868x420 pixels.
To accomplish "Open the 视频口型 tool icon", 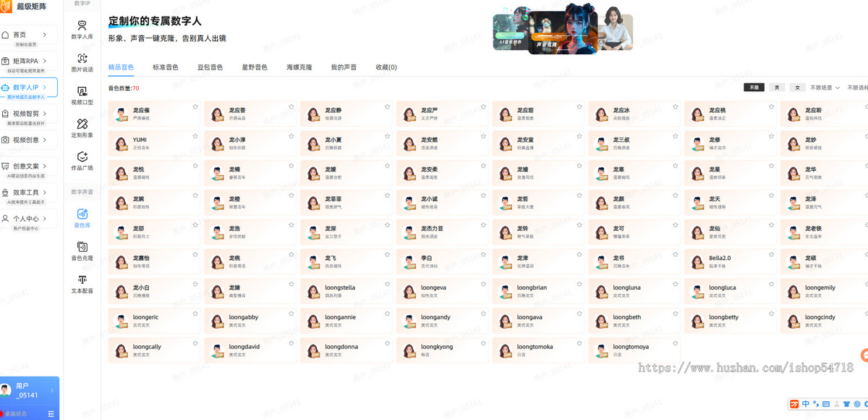I will (x=82, y=91).
